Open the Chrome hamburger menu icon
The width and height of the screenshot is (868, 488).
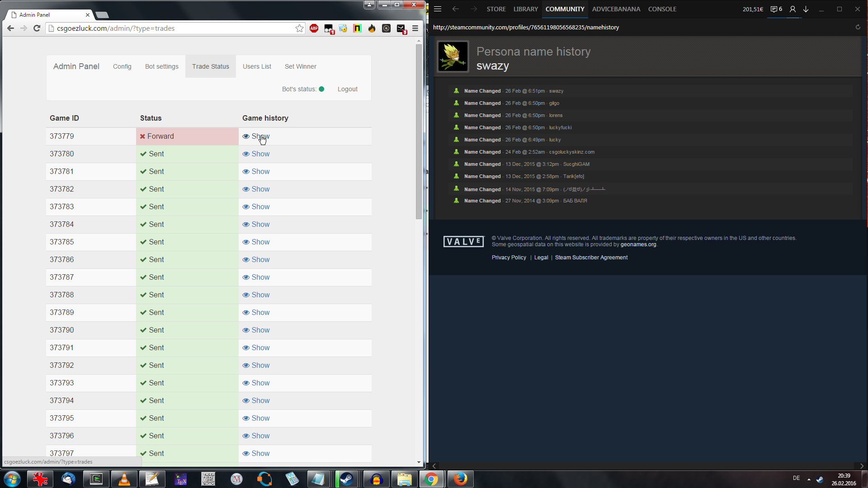coord(415,28)
